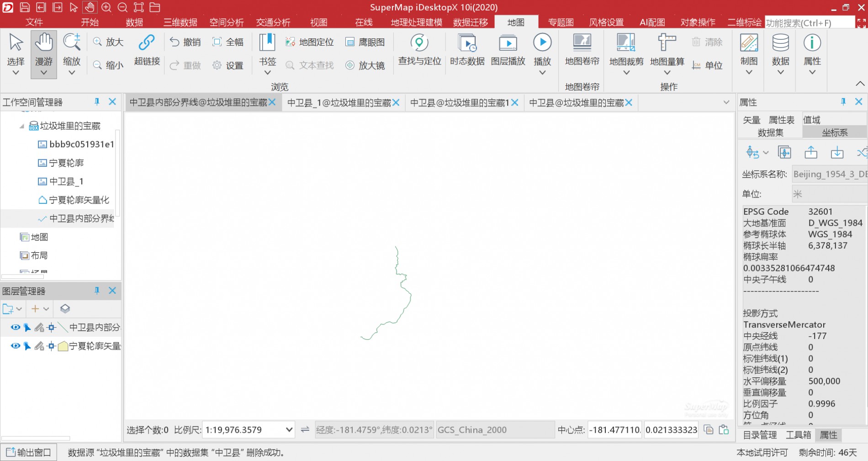Screen dimensions: 868x461
Task: Open the add layer plus dropdown arrow
Action: pos(46,309)
